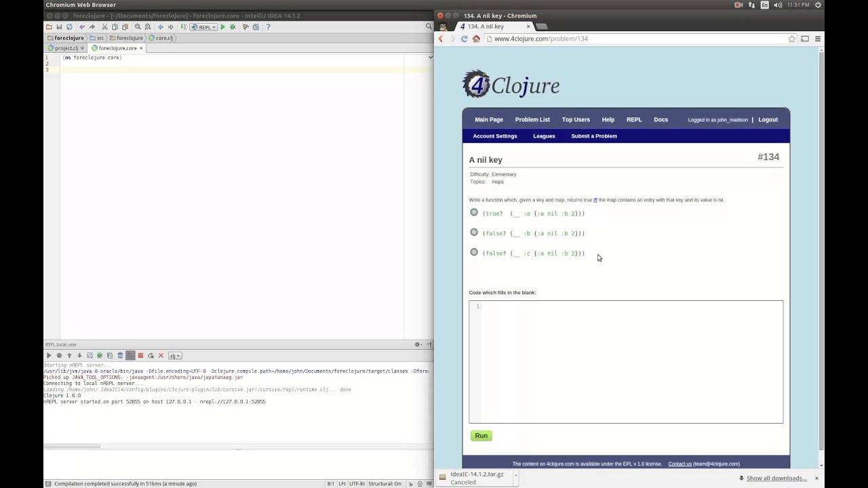Open the REPL page in 4Clojure nav
868x488 pixels.
634,120
